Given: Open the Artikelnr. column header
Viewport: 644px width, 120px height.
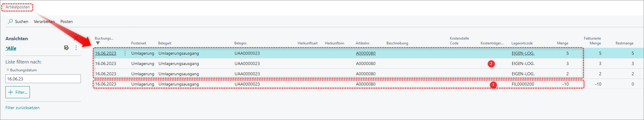Looking at the screenshot, I should (363, 43).
